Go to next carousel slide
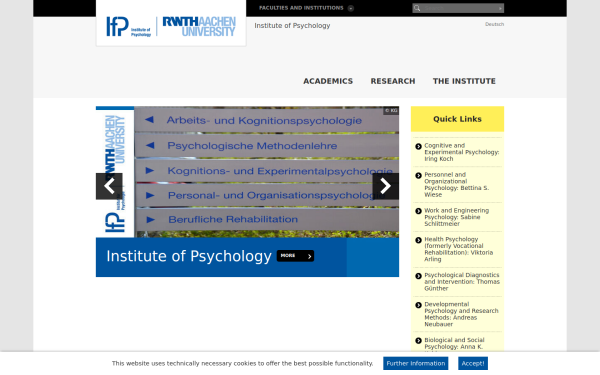This screenshot has height=375, width=600. point(385,186)
